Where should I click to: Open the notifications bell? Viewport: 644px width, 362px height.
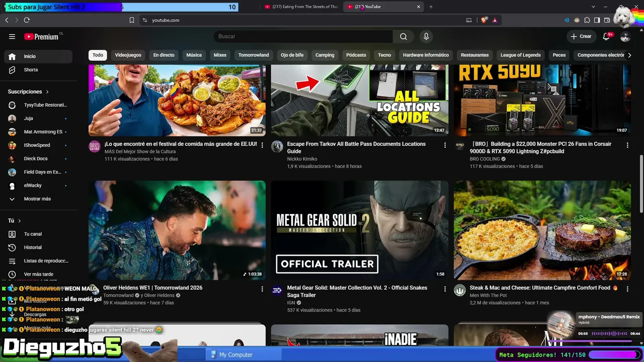(606, 36)
